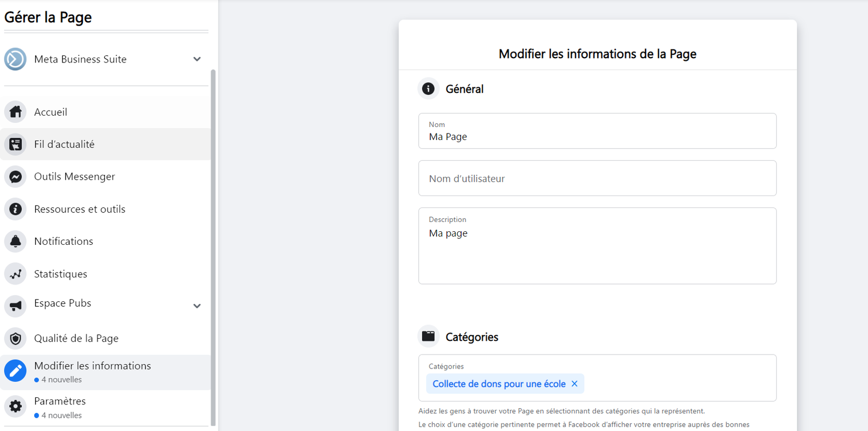The image size is (868, 431).
Task: Focus the Nom d'utilisateur field
Action: click(597, 179)
